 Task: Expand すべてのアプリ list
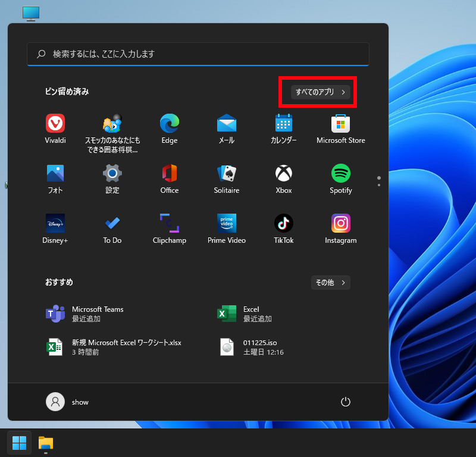point(320,92)
